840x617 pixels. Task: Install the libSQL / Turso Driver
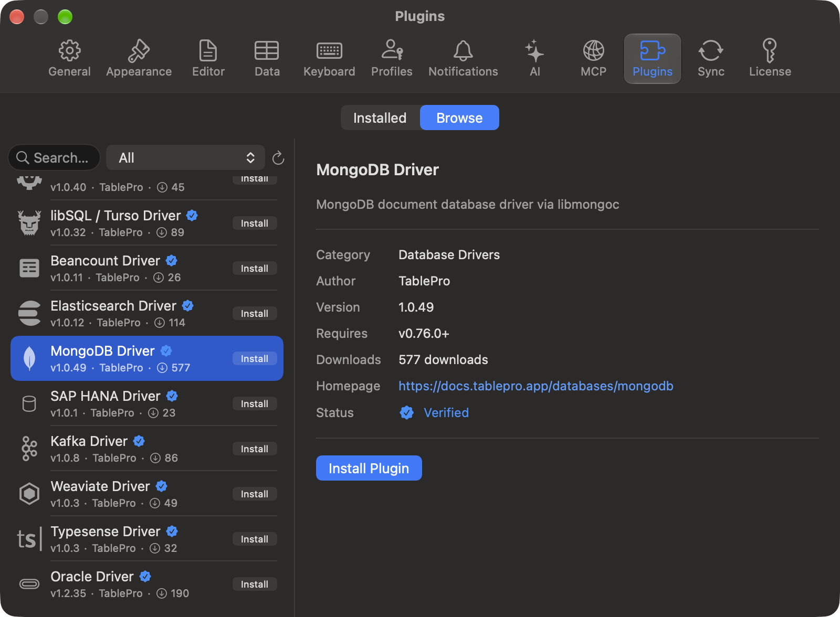click(x=255, y=223)
